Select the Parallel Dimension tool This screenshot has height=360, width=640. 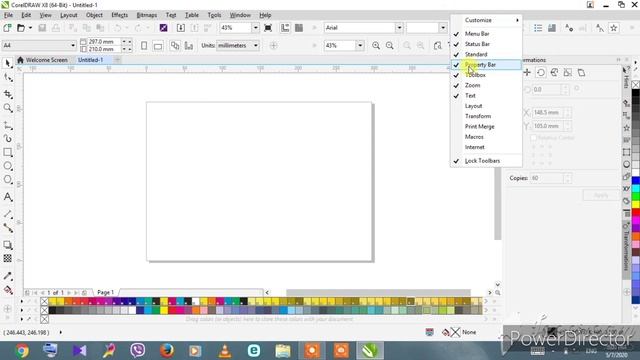(8, 214)
